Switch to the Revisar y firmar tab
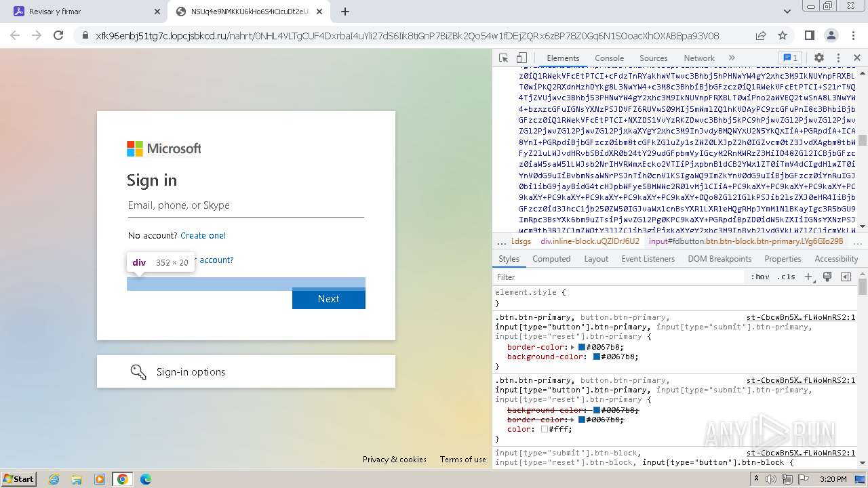 (83, 12)
